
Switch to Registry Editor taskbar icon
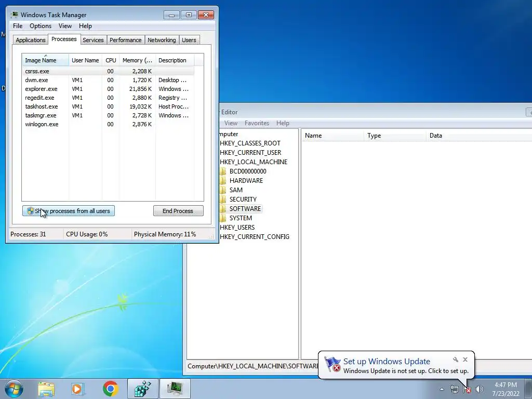(142, 389)
